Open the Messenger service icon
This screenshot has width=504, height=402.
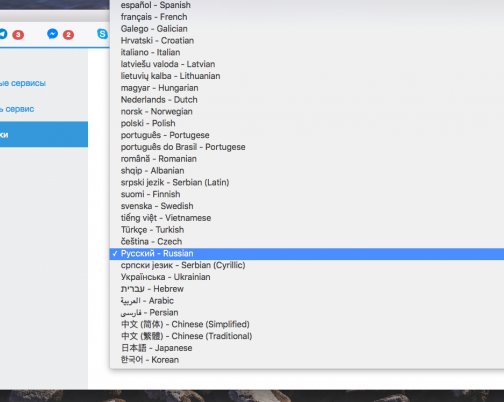[x=53, y=34]
